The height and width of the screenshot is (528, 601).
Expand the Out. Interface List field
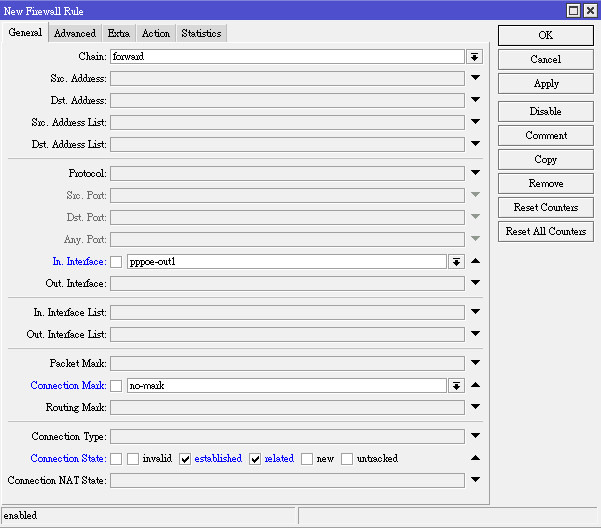pyautogui.click(x=475, y=334)
